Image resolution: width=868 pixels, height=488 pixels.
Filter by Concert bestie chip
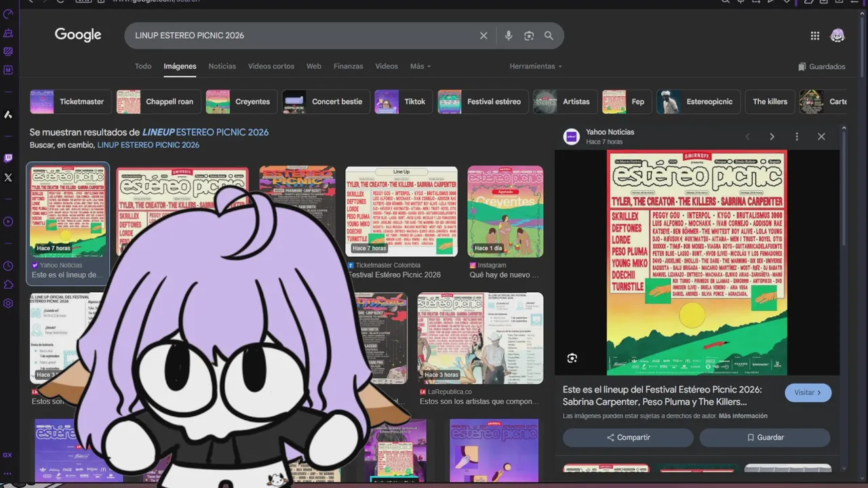point(326,102)
